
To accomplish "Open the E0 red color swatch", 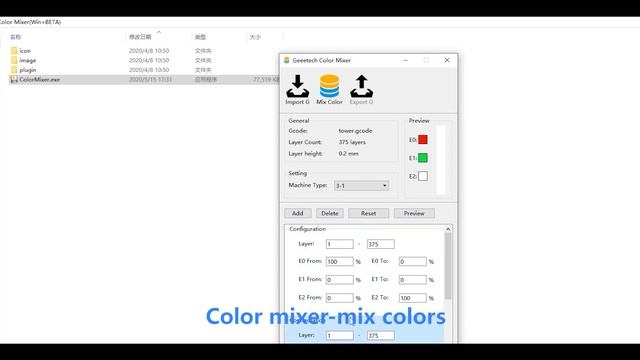I will 423,140.
